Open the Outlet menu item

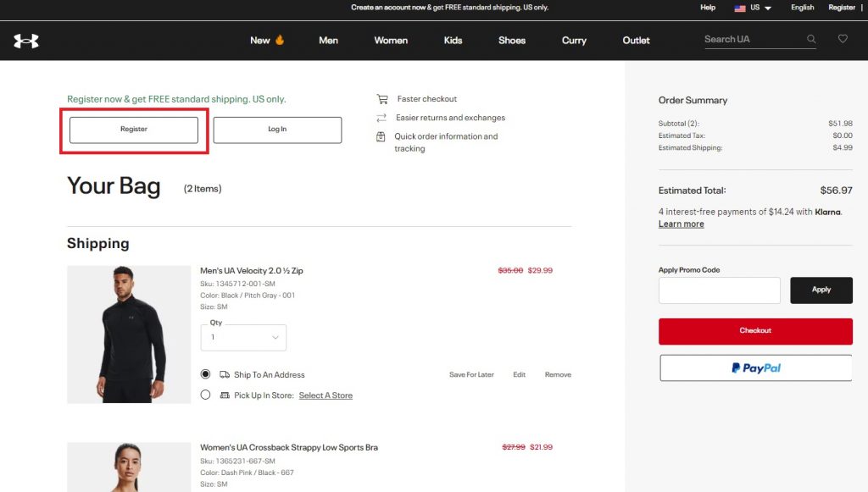tap(636, 40)
